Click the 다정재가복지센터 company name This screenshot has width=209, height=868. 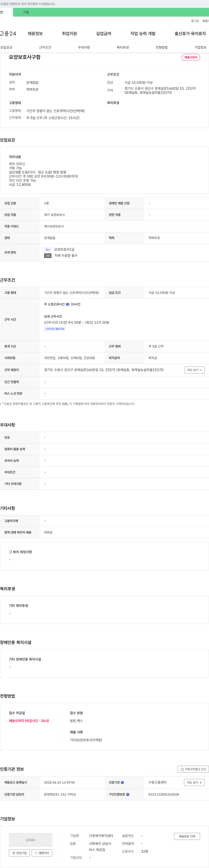pyautogui.click(x=101, y=836)
